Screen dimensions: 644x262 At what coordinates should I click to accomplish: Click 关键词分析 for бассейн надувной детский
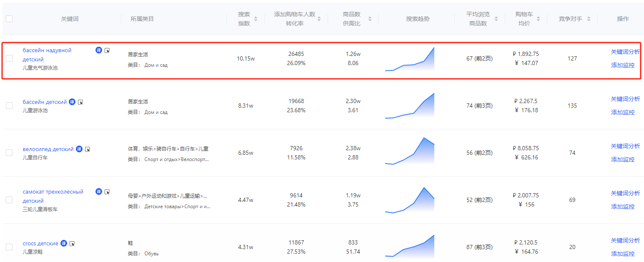pyautogui.click(x=625, y=52)
